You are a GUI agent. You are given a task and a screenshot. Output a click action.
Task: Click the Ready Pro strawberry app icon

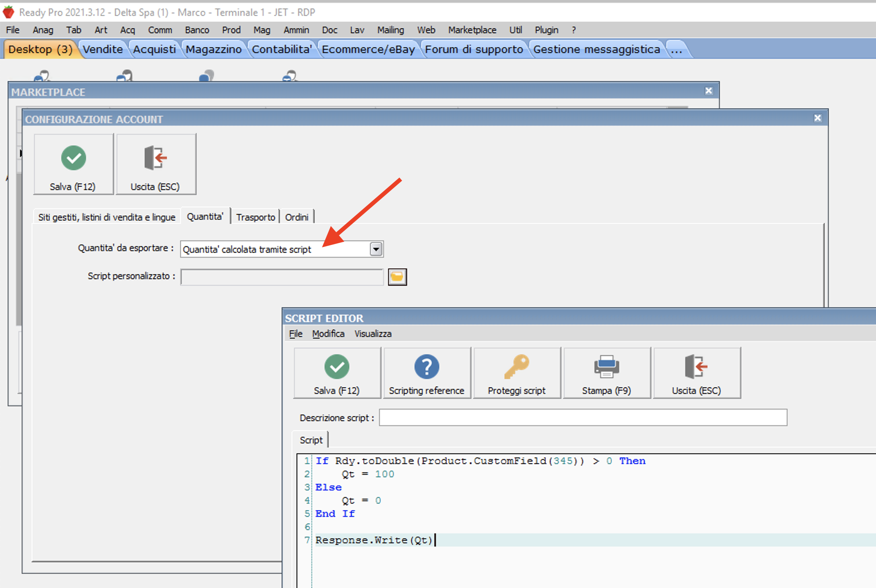pyautogui.click(x=8, y=12)
